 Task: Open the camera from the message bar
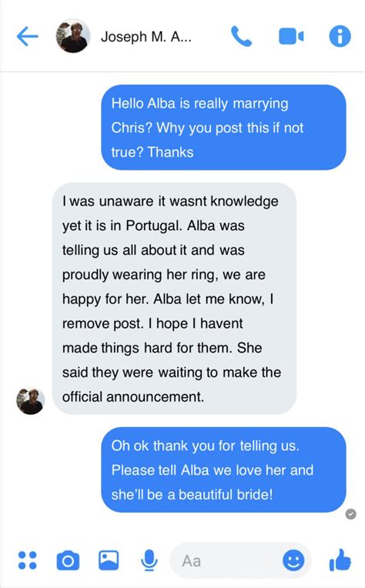(x=68, y=560)
